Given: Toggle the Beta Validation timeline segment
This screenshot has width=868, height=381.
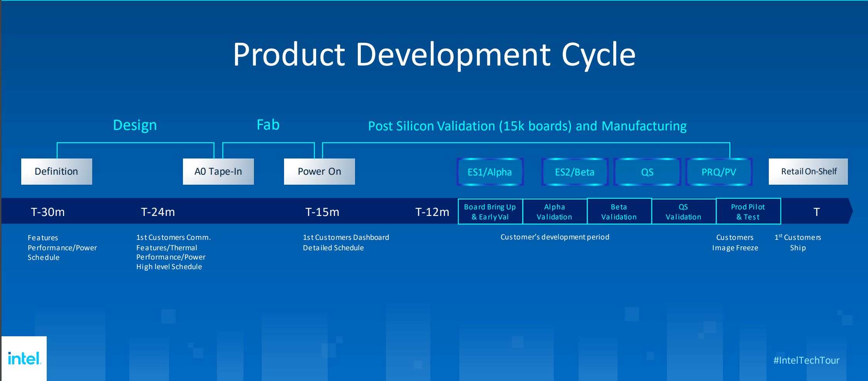Looking at the screenshot, I should point(619,211).
